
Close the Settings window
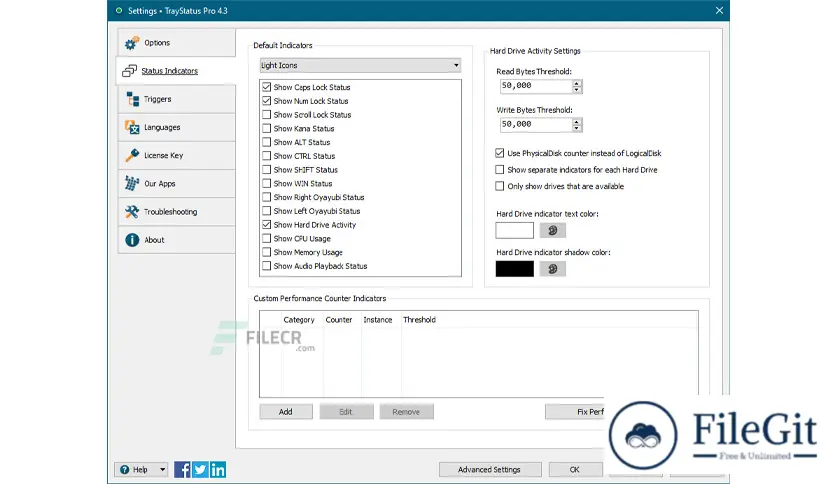click(719, 10)
